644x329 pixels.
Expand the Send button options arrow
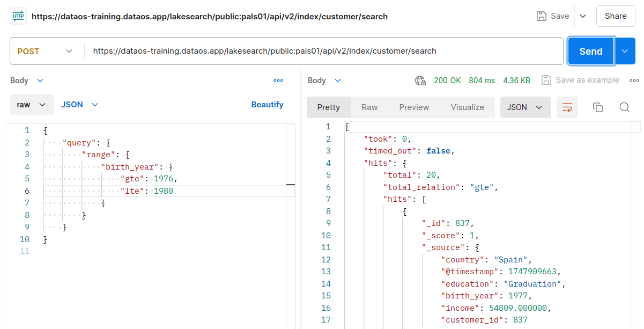(x=624, y=51)
